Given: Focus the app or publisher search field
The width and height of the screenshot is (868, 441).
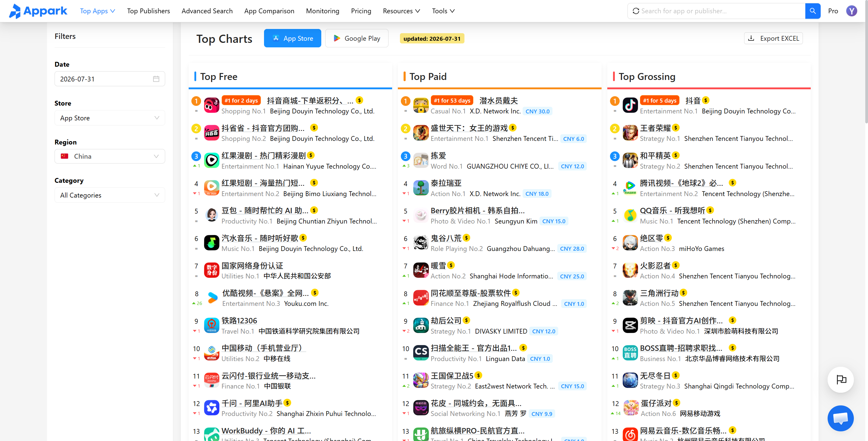Looking at the screenshot, I should 716,11.
